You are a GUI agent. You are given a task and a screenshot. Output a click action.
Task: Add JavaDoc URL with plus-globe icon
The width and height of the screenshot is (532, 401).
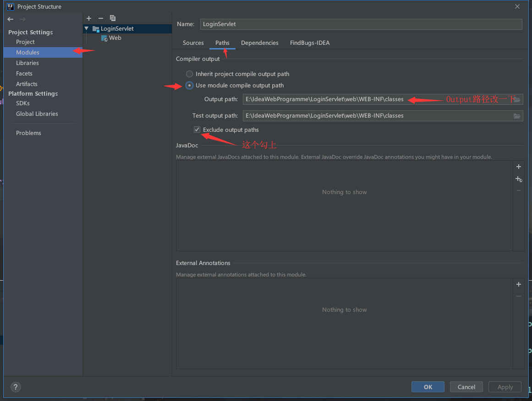519,179
